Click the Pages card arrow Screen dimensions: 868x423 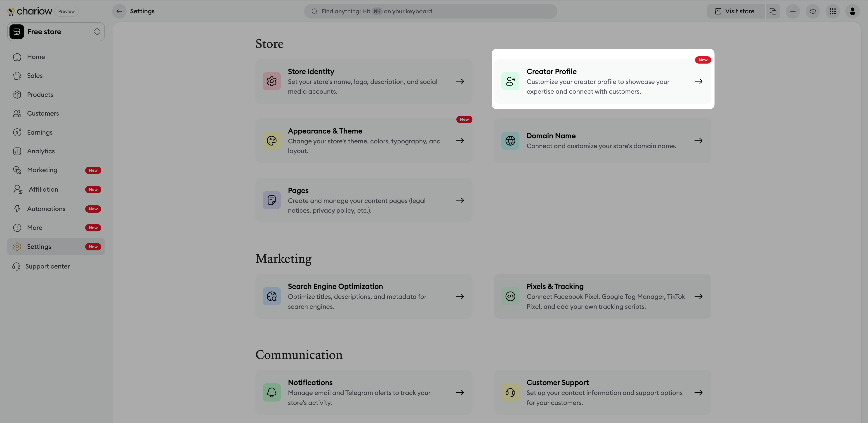[460, 200]
